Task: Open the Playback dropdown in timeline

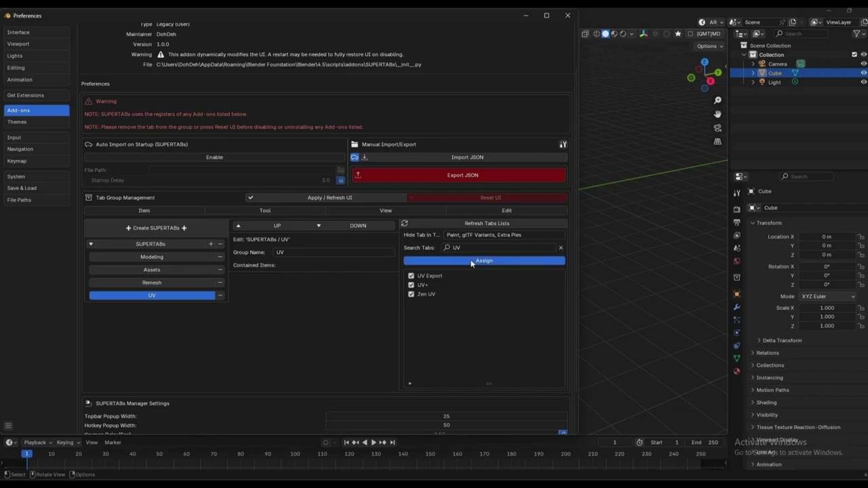Action: coord(38,443)
